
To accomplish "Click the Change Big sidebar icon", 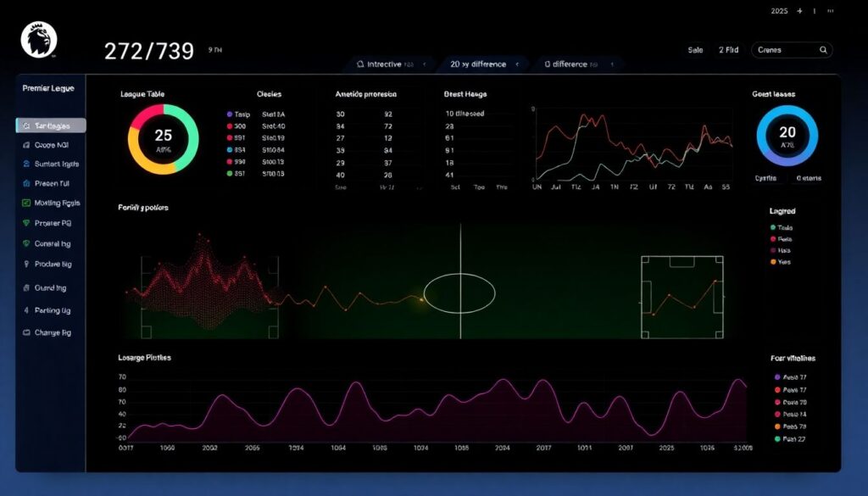I will (25, 333).
